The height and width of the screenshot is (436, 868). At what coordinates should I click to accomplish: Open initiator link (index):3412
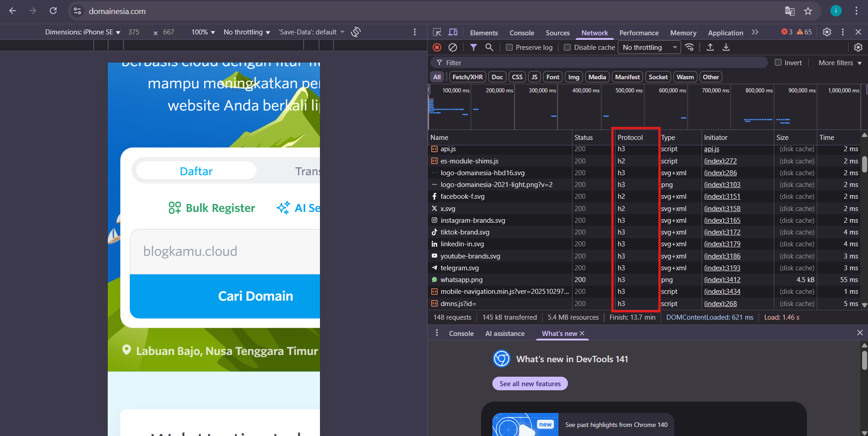(x=722, y=280)
